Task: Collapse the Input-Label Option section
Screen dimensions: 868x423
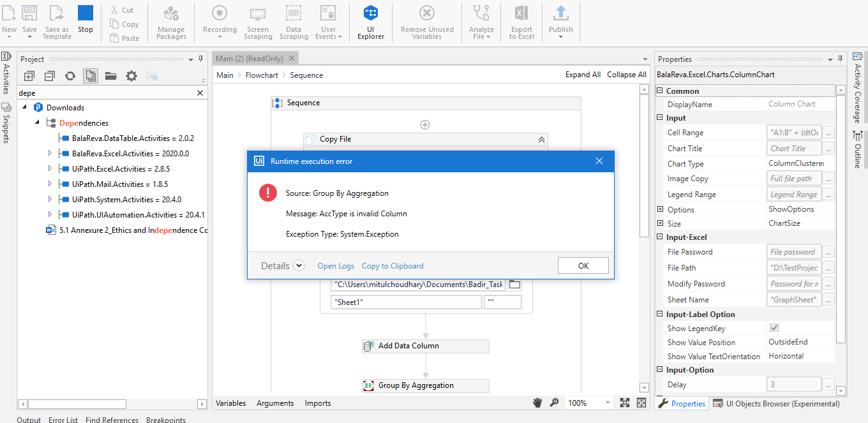Action: tap(660, 314)
